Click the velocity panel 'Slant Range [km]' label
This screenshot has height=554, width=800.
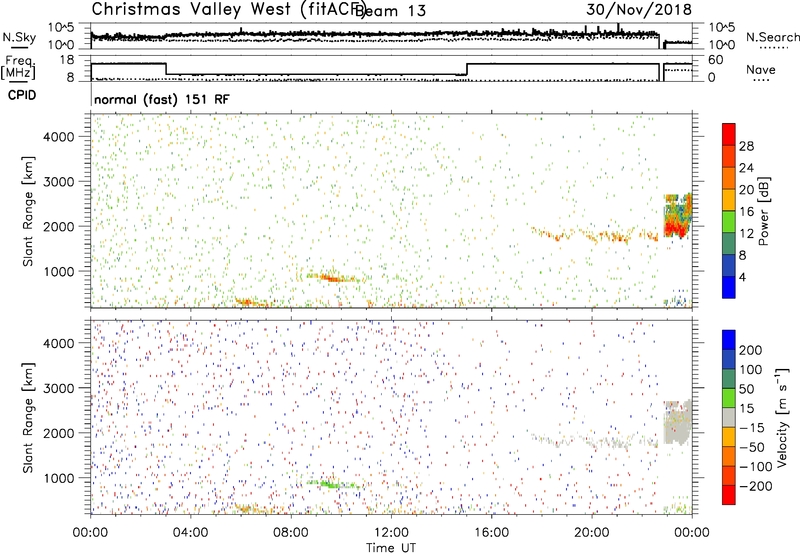pos(28,418)
